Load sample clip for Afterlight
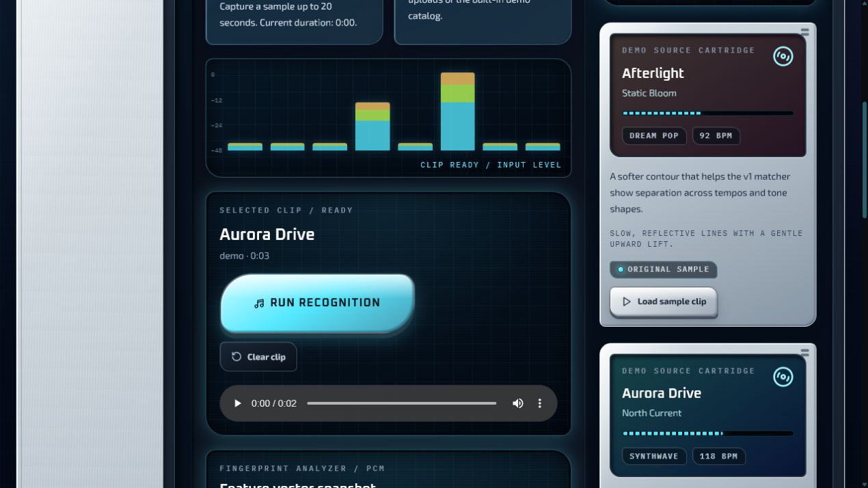 click(663, 301)
